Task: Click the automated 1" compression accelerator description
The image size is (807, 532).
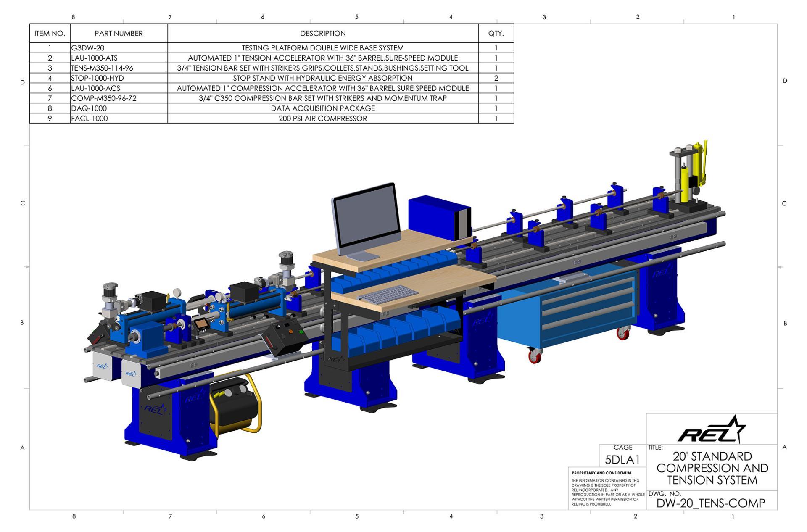Action: tap(323, 88)
